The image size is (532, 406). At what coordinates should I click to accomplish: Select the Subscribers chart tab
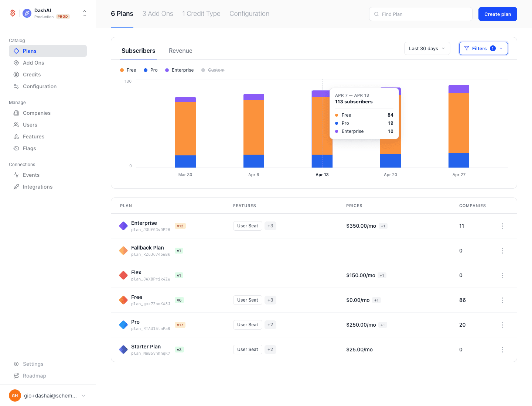(139, 51)
